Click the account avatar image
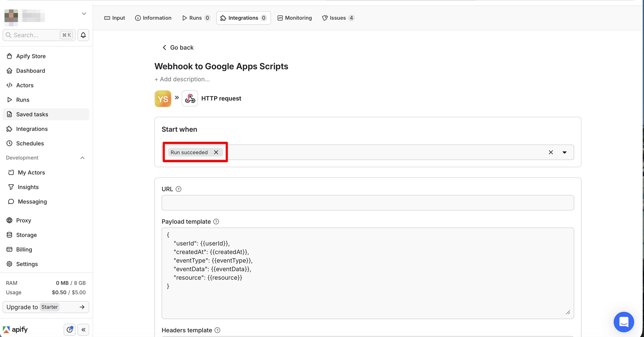This screenshot has width=644, height=337. 11,18
